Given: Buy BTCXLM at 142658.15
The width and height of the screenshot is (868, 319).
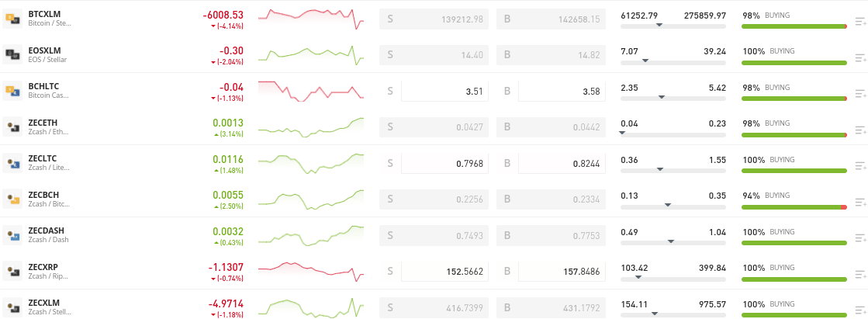Looking at the screenshot, I should 551,19.
